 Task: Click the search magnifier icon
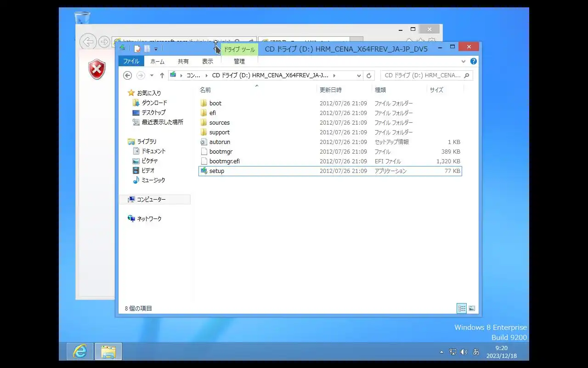point(467,75)
